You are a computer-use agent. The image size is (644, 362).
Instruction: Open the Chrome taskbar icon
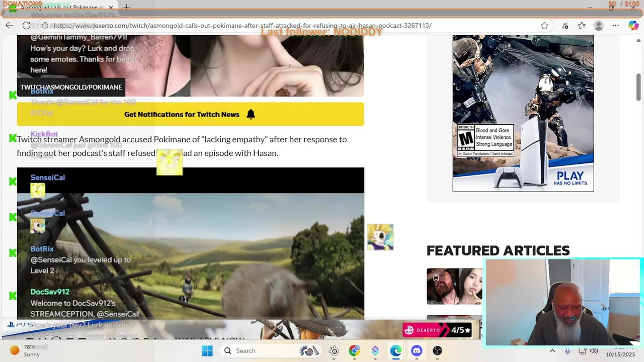(354, 351)
